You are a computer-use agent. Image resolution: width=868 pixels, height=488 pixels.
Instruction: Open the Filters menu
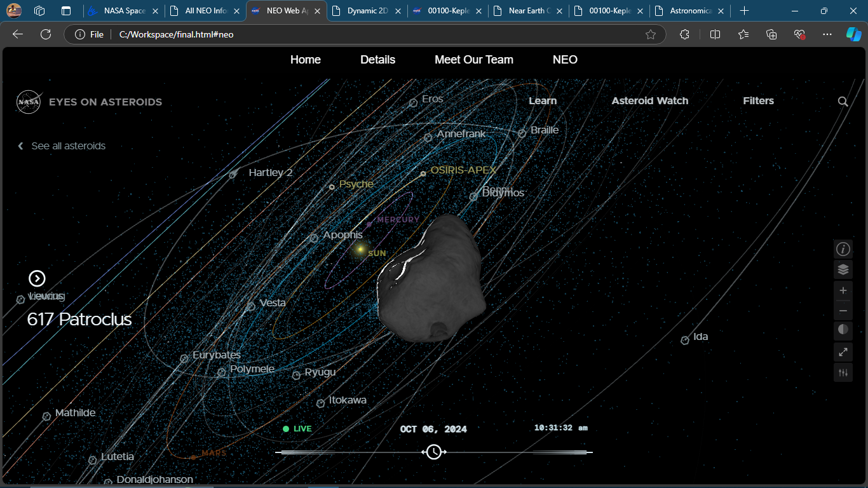759,101
